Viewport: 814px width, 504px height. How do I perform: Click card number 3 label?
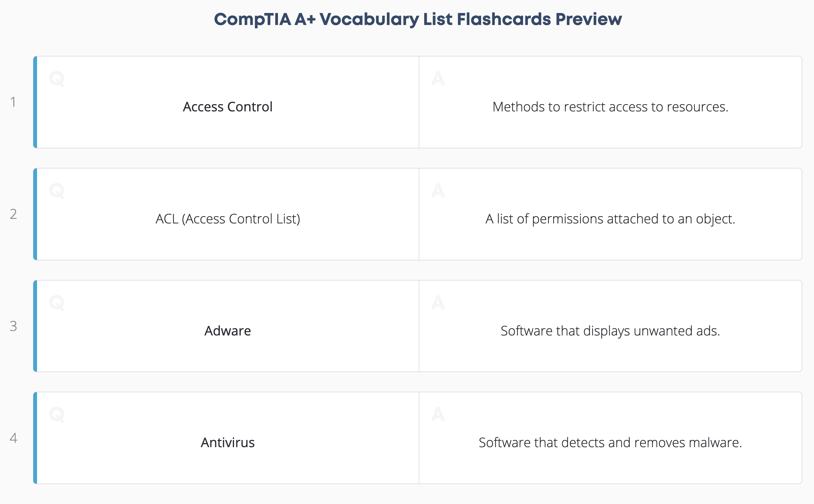point(13,326)
